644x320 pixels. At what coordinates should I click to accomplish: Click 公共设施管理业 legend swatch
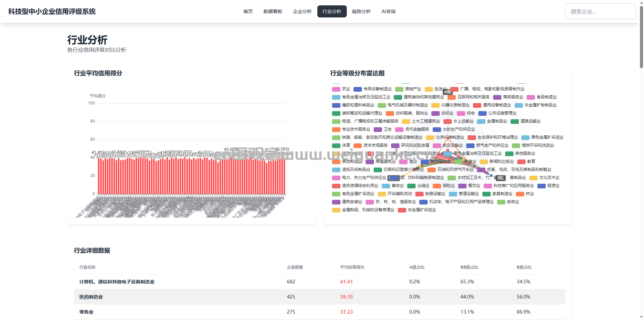(x=482, y=113)
